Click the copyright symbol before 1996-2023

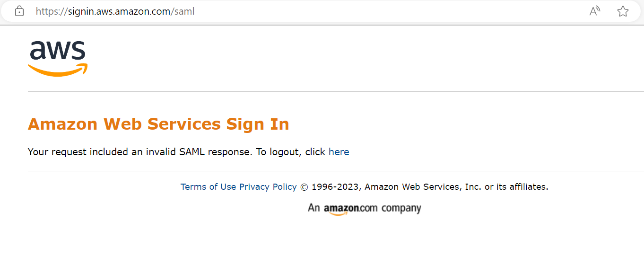click(304, 187)
